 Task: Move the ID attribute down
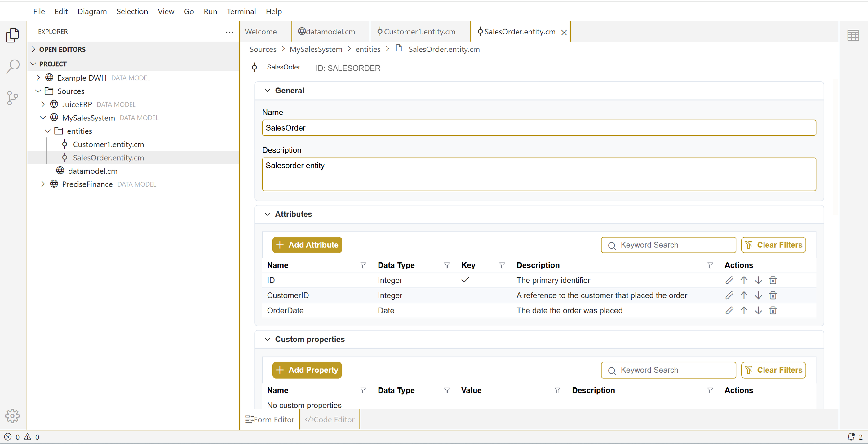[759, 280]
